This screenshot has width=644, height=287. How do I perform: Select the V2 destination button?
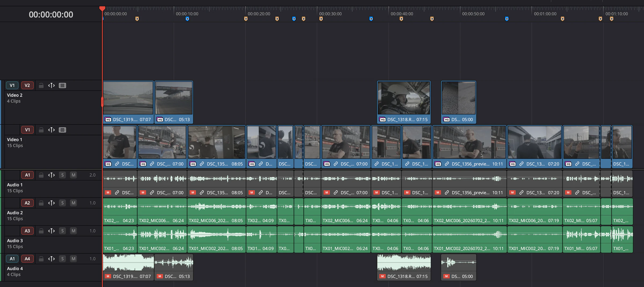coord(27,85)
